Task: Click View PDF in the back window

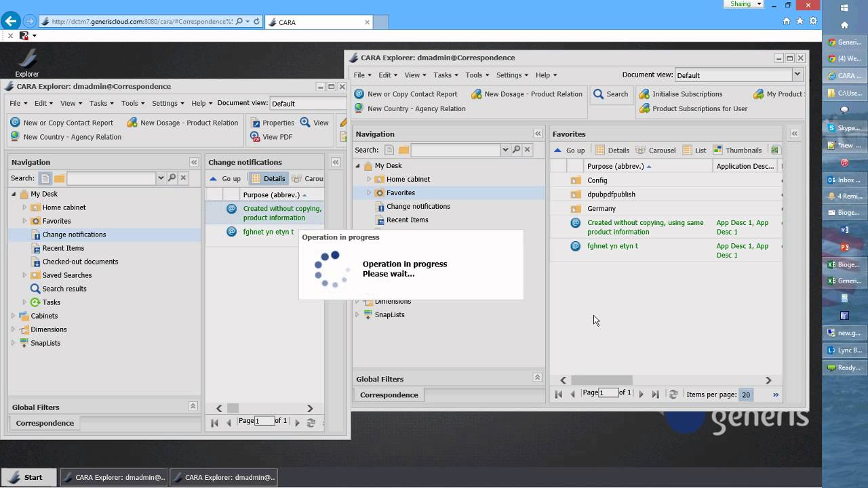Action: tap(271, 137)
